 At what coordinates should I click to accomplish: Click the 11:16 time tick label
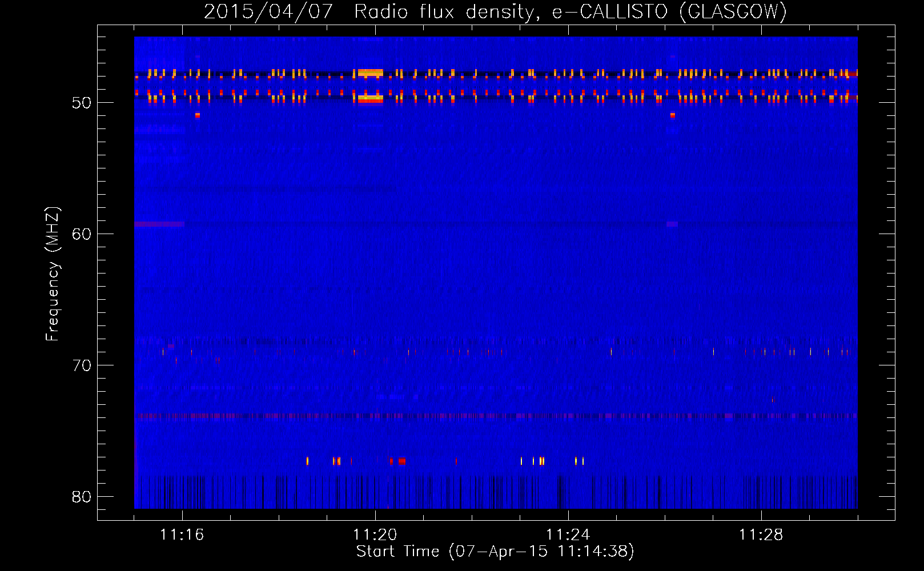[x=182, y=535]
